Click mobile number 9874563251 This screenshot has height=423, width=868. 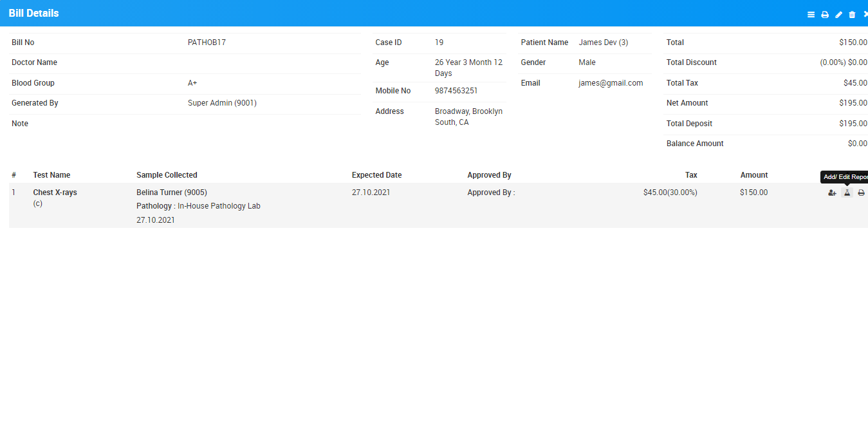456,91
